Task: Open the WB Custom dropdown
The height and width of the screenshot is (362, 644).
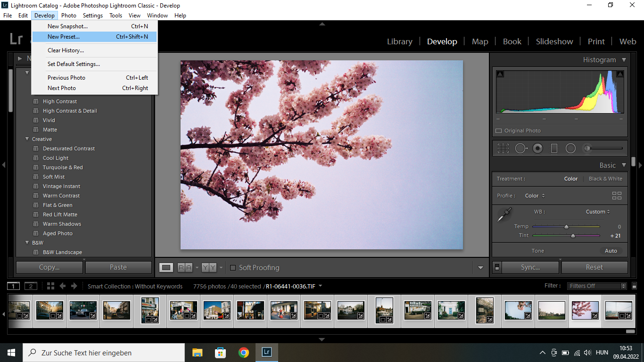Action: [x=598, y=212]
